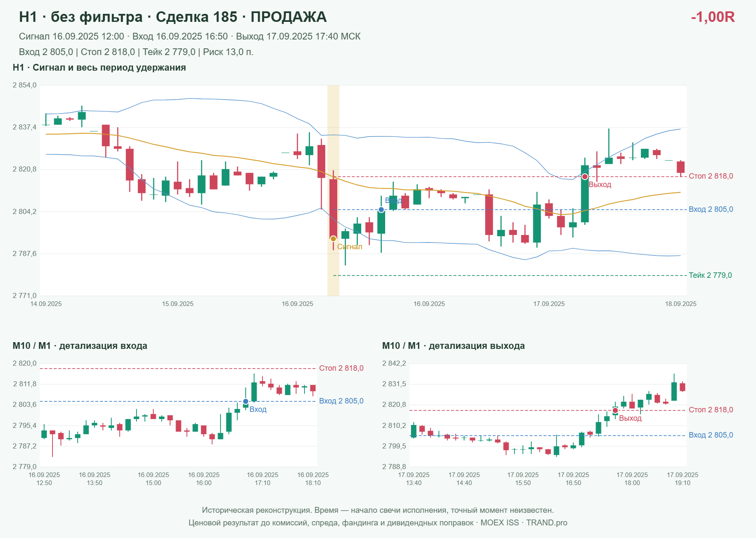
Task: Click the 18.09.2025 date on H1 axis
Action: coord(680,304)
